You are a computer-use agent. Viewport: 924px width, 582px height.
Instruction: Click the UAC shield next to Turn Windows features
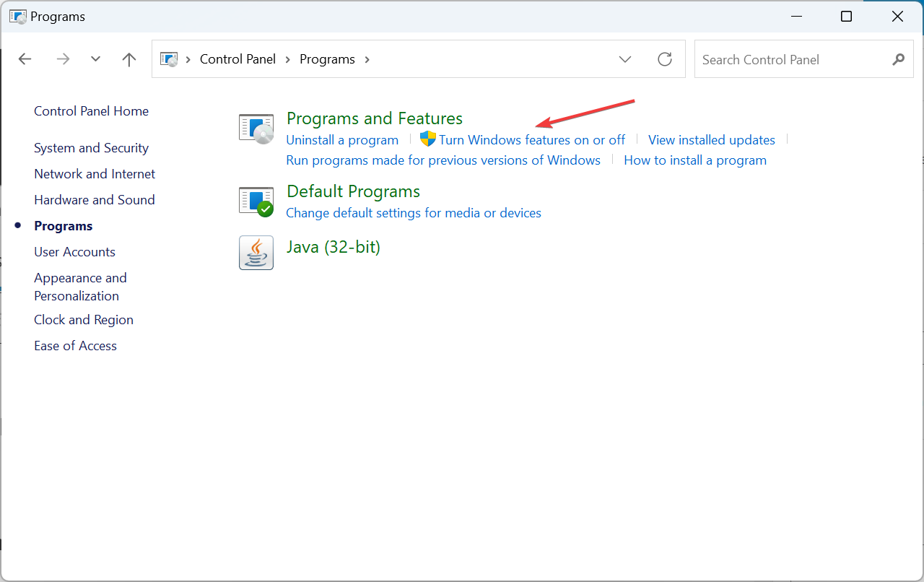(x=427, y=139)
